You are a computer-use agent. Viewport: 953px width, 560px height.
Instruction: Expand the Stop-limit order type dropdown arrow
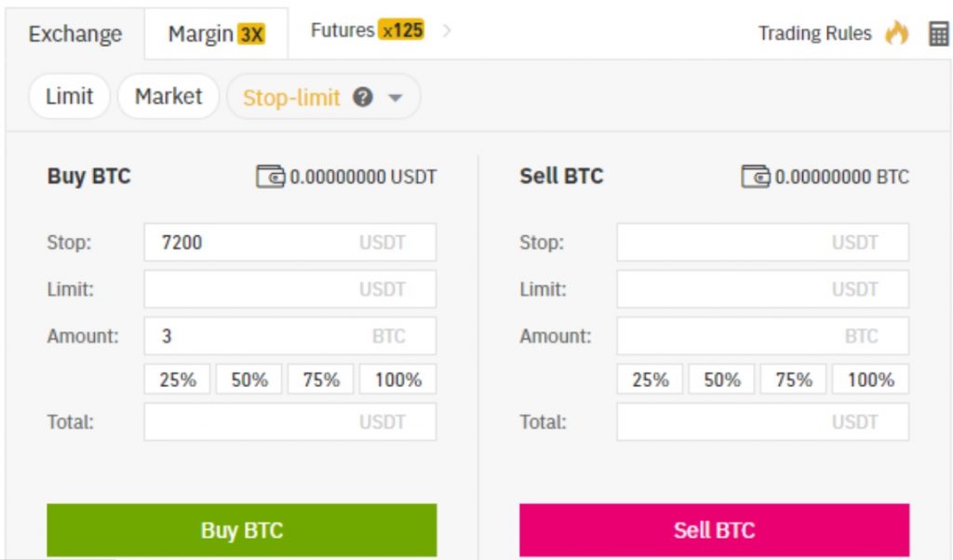point(396,98)
